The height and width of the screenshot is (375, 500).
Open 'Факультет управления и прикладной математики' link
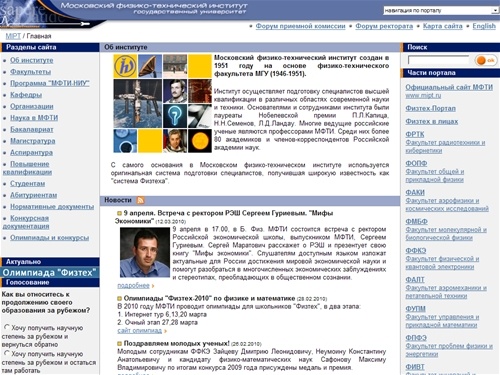(x=442, y=321)
